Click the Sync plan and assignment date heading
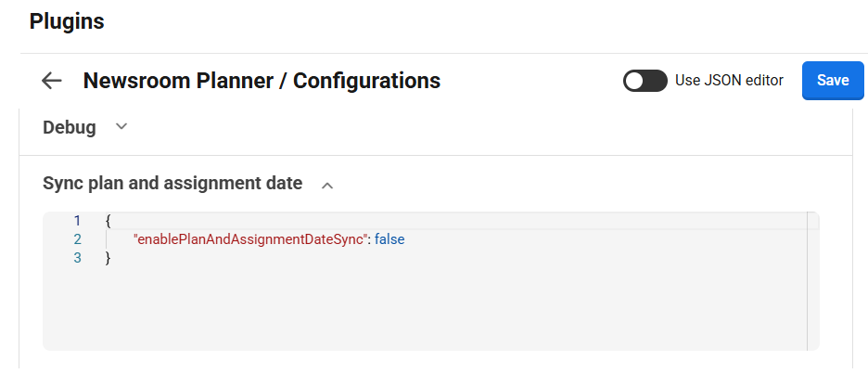 172,184
